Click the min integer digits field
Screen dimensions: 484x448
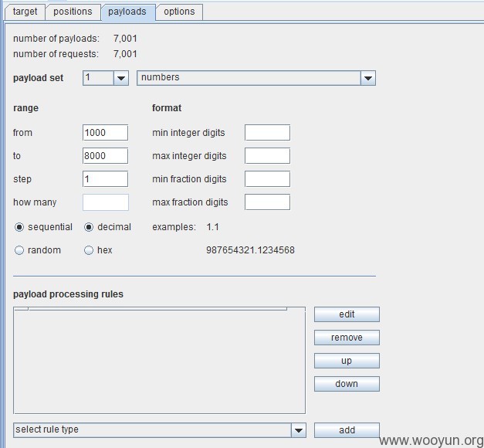(x=267, y=133)
